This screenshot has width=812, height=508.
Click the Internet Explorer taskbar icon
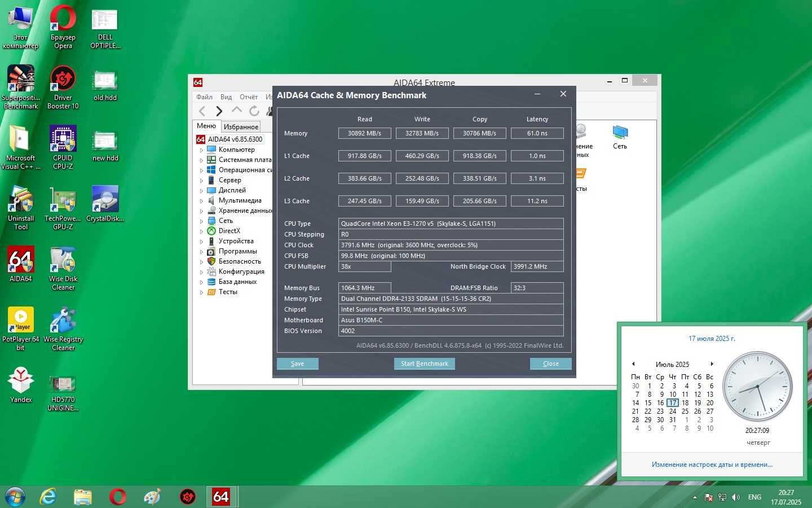(x=48, y=497)
